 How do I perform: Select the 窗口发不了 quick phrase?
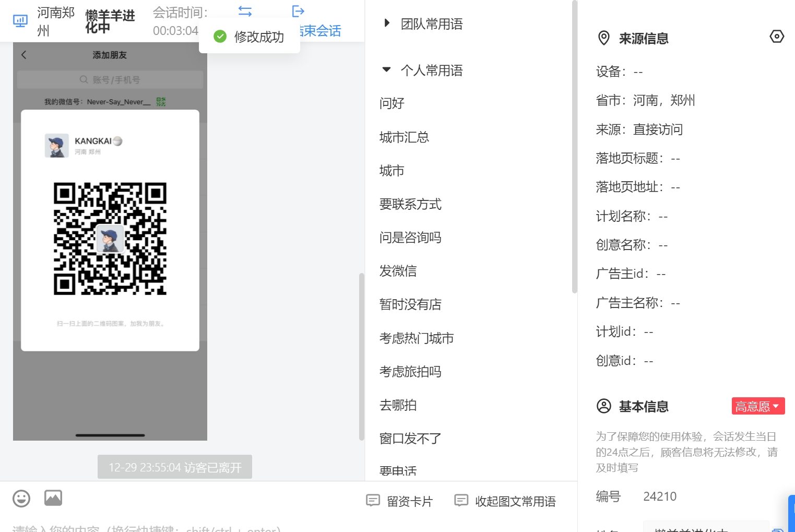point(410,439)
